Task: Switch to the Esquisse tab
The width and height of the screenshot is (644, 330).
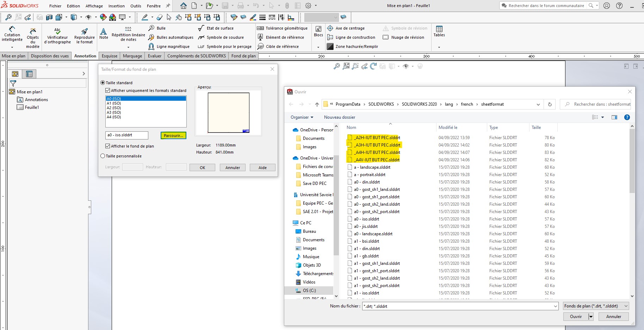Action: coord(110,56)
